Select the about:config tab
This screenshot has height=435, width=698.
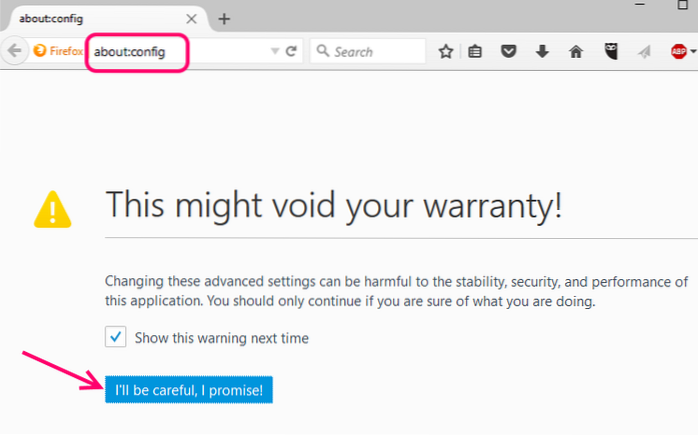pos(90,18)
